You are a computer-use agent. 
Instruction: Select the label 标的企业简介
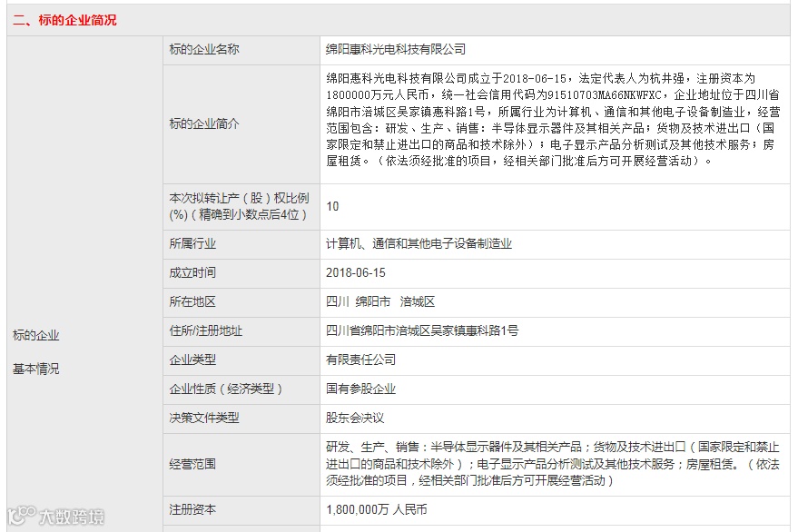(x=204, y=123)
